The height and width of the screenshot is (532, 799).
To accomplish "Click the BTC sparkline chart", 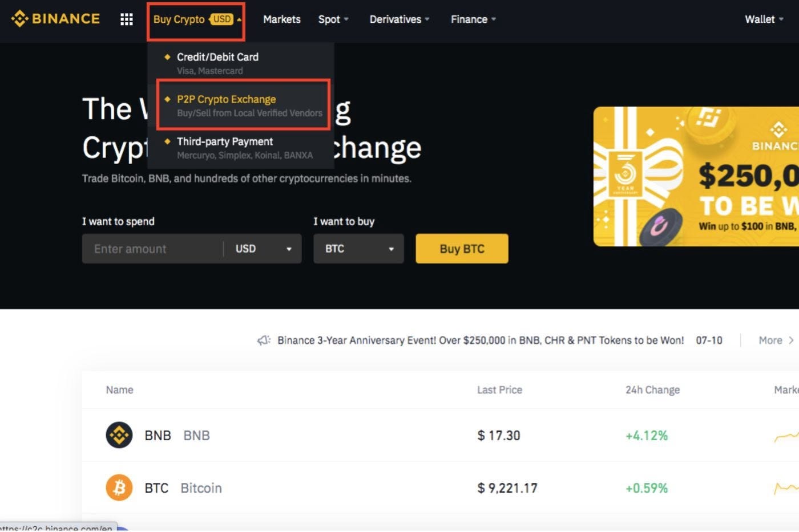I will [x=786, y=488].
